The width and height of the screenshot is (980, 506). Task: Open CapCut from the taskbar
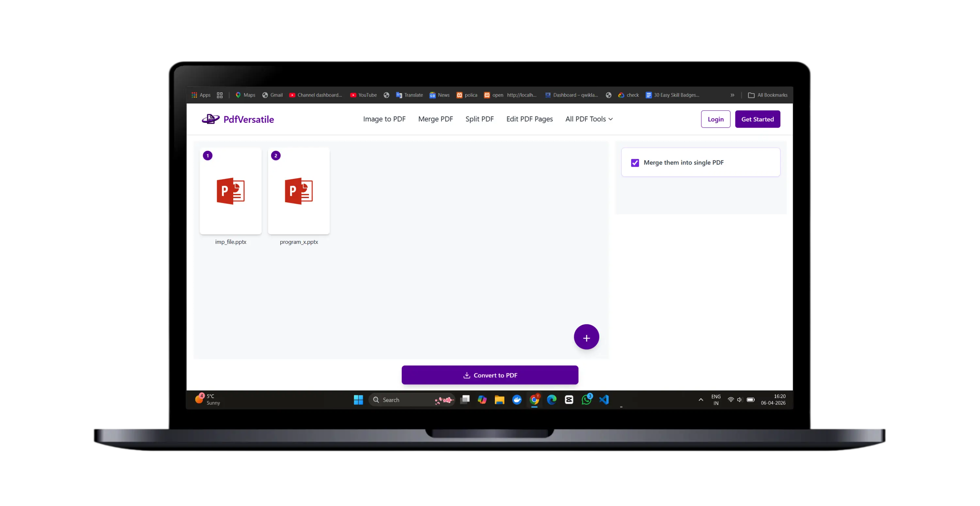click(x=569, y=400)
